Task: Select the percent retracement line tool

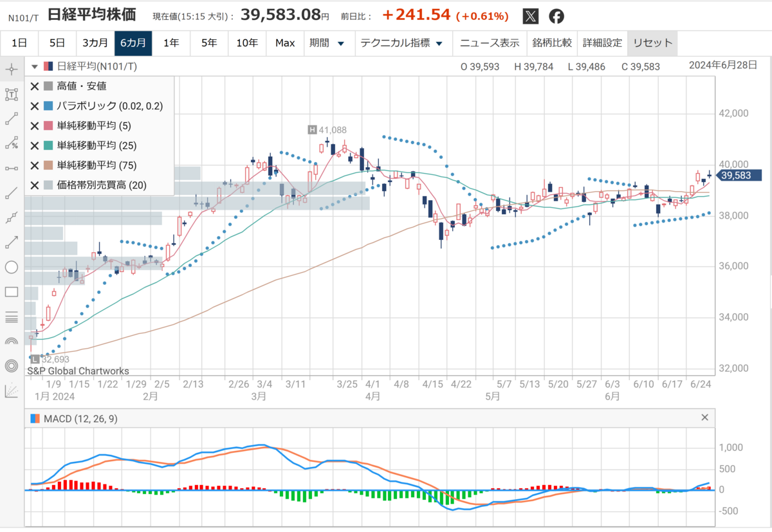Action: (x=11, y=143)
